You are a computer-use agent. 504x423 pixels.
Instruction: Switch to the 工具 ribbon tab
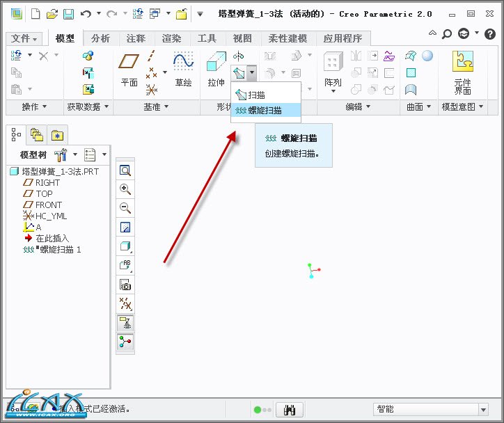pos(207,38)
